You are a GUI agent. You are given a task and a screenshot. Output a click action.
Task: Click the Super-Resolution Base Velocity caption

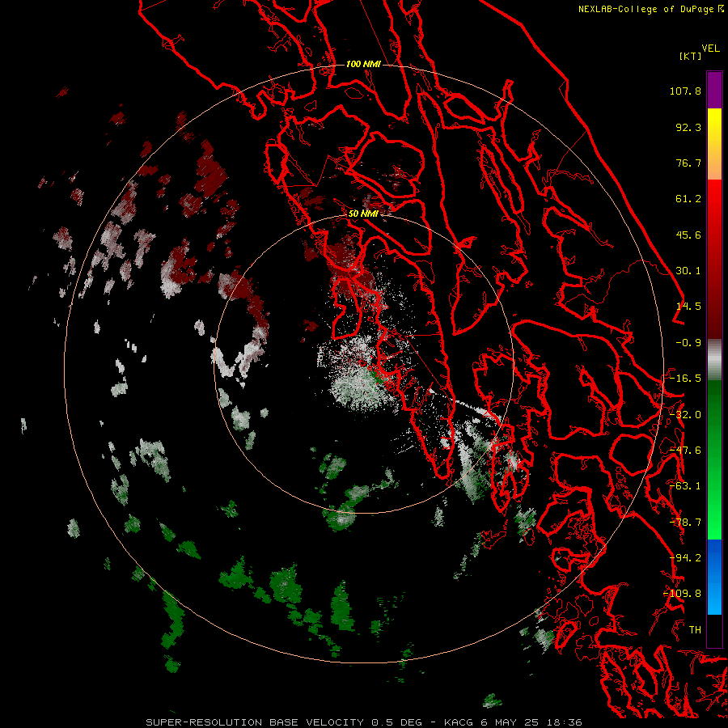tap(363, 722)
